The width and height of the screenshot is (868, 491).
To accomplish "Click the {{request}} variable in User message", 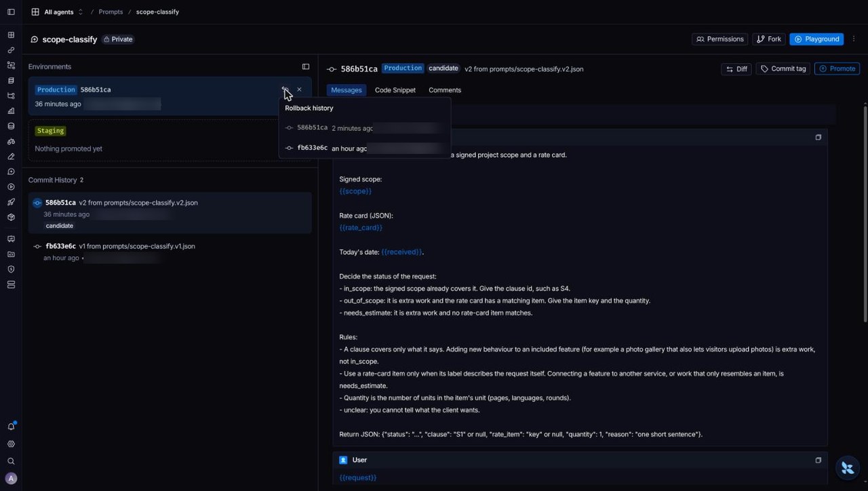I will tap(358, 478).
